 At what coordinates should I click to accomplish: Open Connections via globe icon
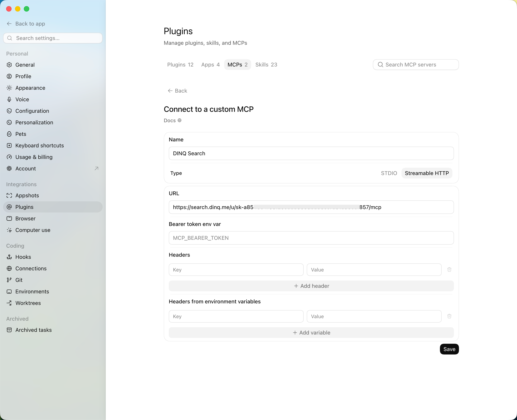[x=9, y=269]
